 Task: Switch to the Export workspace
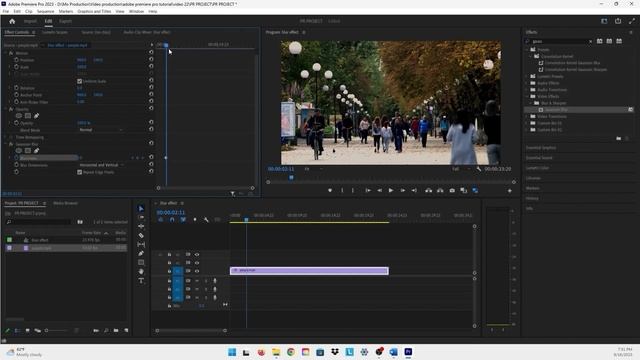pyautogui.click(x=65, y=21)
